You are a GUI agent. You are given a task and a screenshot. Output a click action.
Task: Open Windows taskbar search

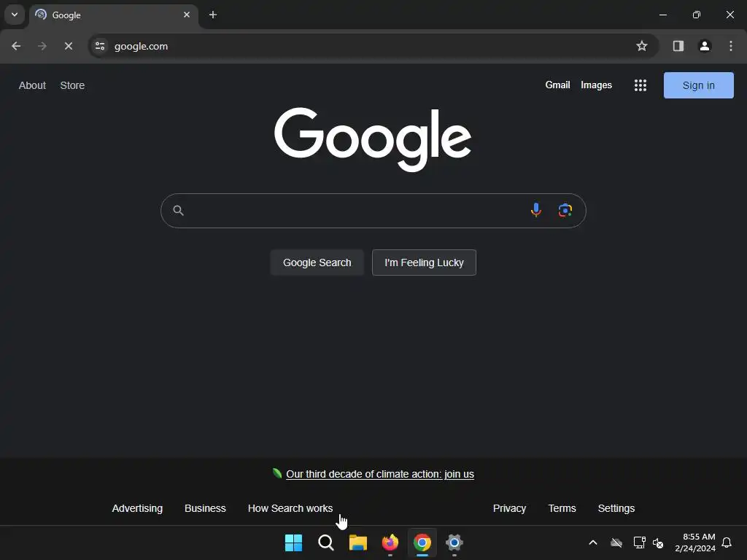326,542
